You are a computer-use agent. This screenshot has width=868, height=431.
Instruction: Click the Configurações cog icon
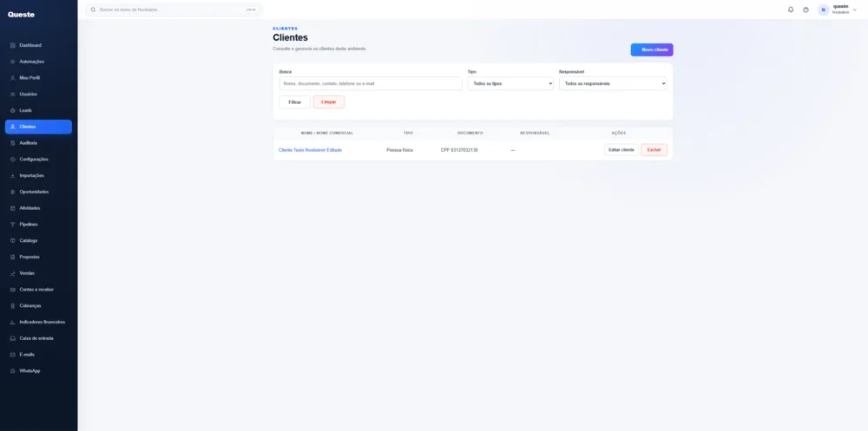pos(13,160)
